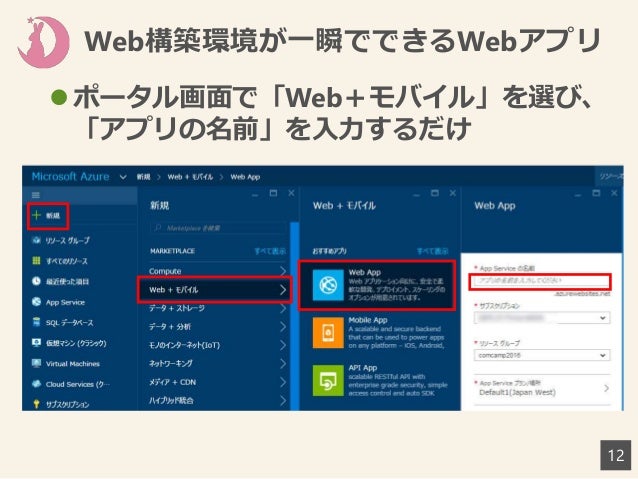
Task: Click "データ + 分析" list text
Action: pyautogui.click(x=170, y=326)
